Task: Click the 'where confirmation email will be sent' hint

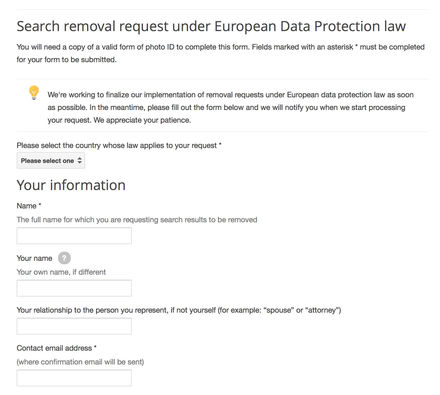Action: [80, 362]
